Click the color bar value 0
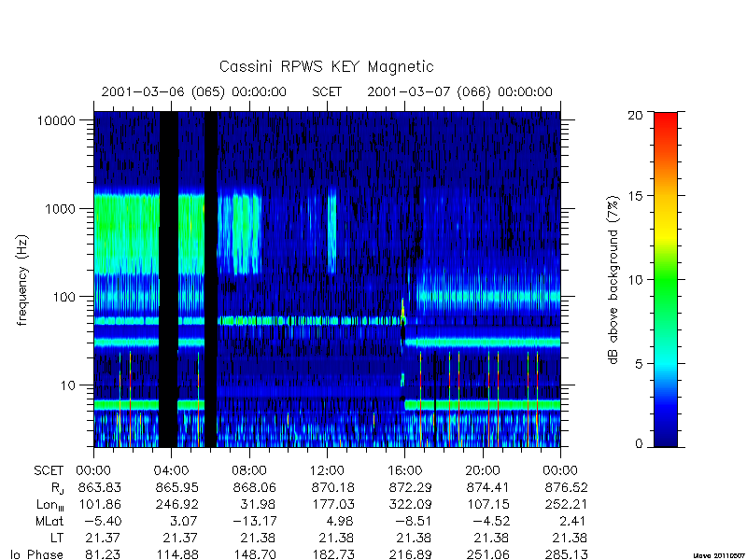Image resolution: width=747 pixels, height=560 pixels. (x=639, y=444)
